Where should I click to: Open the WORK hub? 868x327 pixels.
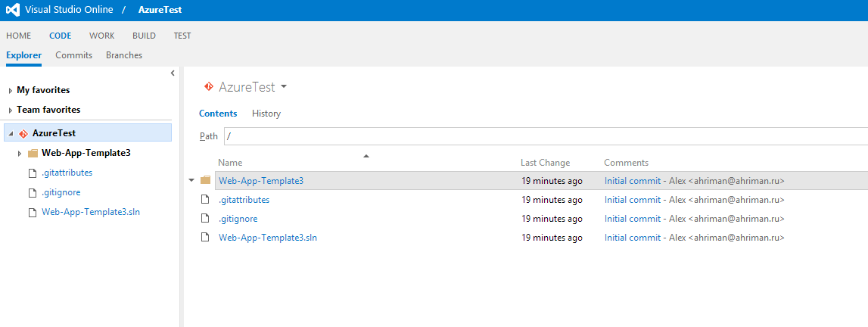tap(102, 36)
